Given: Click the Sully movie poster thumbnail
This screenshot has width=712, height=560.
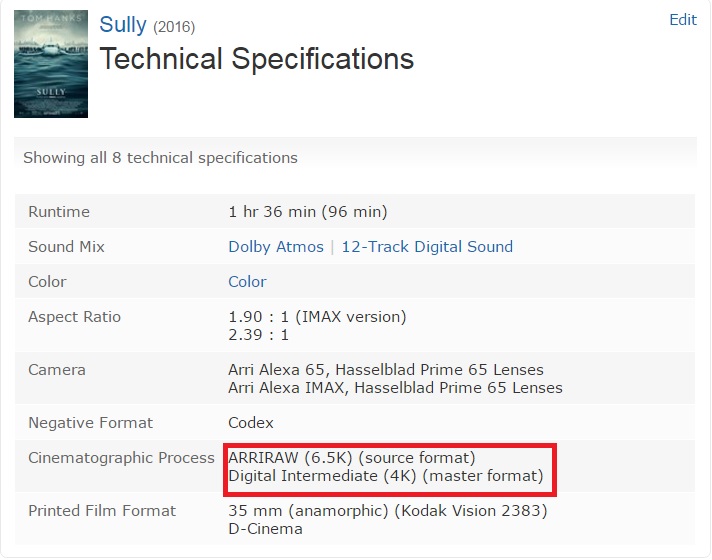Looking at the screenshot, I should click(51, 64).
